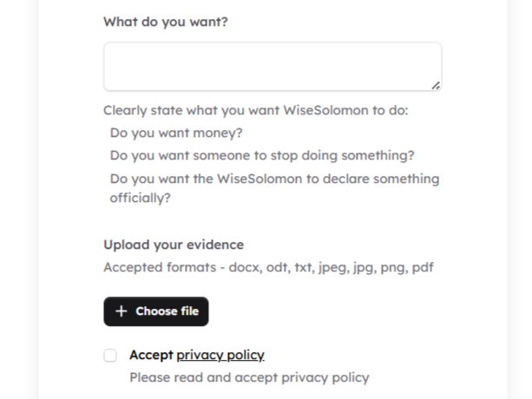Screen dimensions: 532x399
Task: Click the word "jpeg" in accepted formats
Action: pos(330,267)
